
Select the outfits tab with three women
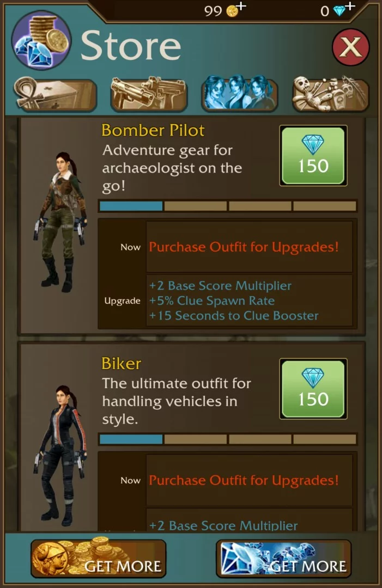coord(239,94)
